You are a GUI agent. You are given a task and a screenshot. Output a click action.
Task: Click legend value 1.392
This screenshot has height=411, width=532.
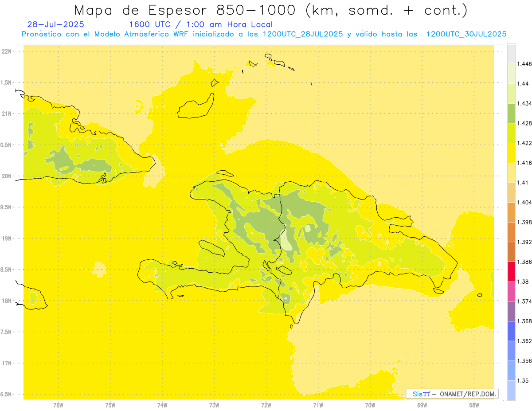[525, 242]
